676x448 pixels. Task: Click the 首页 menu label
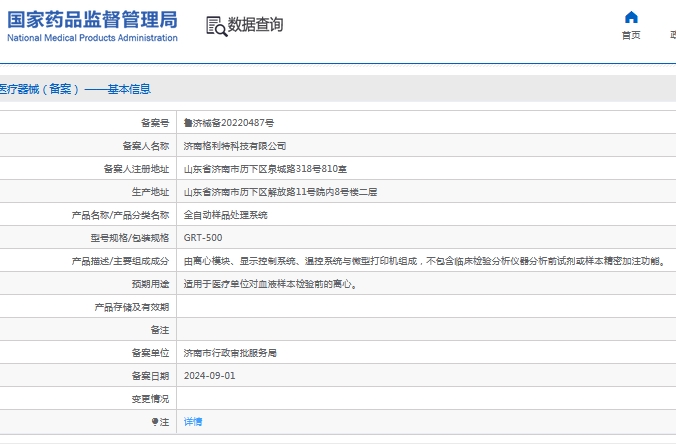(x=631, y=35)
